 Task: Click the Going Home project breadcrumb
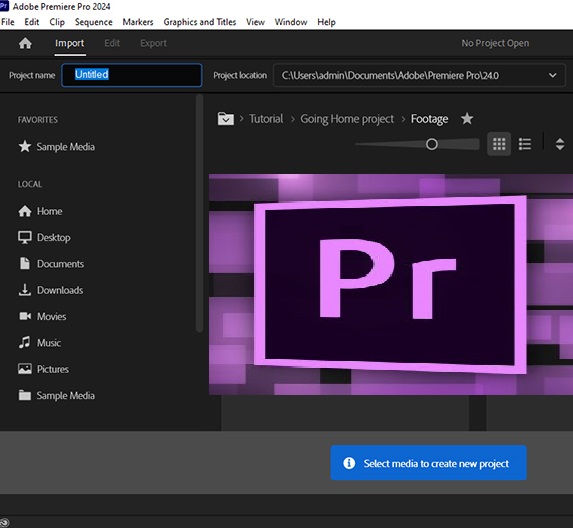click(x=347, y=119)
